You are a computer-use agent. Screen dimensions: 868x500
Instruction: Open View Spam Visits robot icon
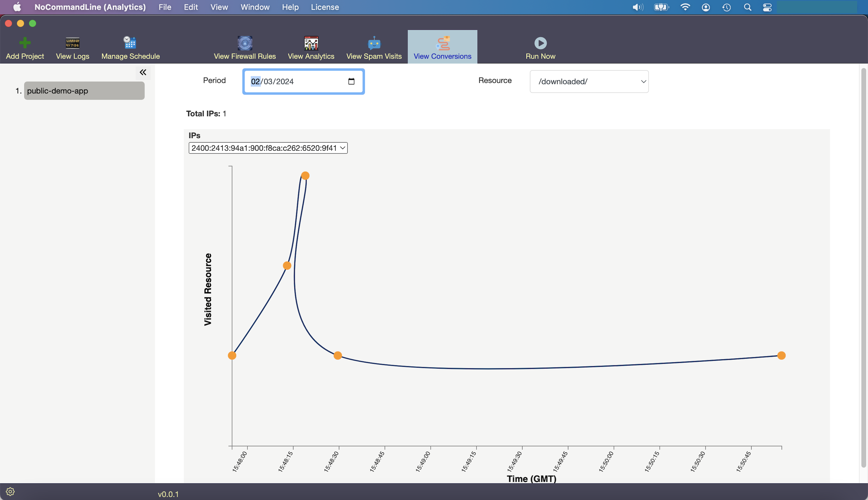[374, 43]
